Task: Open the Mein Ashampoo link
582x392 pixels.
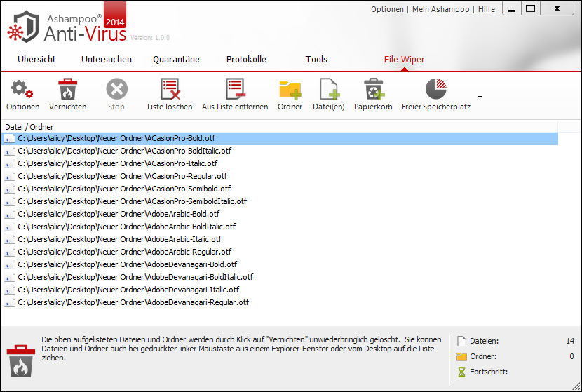Action: click(441, 9)
